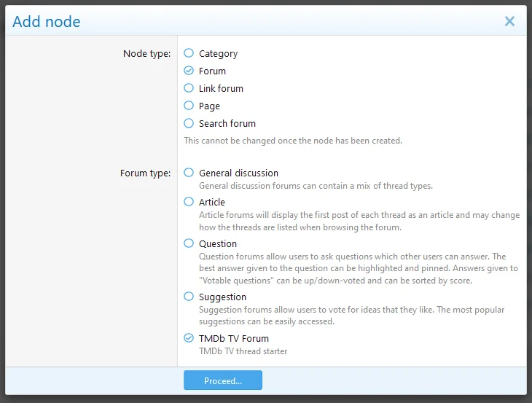Click the Article forums explanation text
The image size is (532, 403).
click(359, 221)
